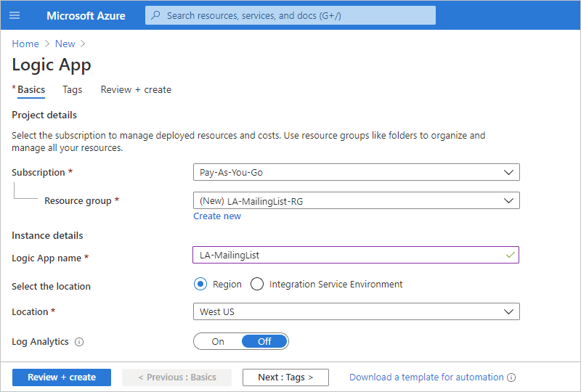Select the Region radio button
This screenshot has width=581, height=392.
pos(200,284)
